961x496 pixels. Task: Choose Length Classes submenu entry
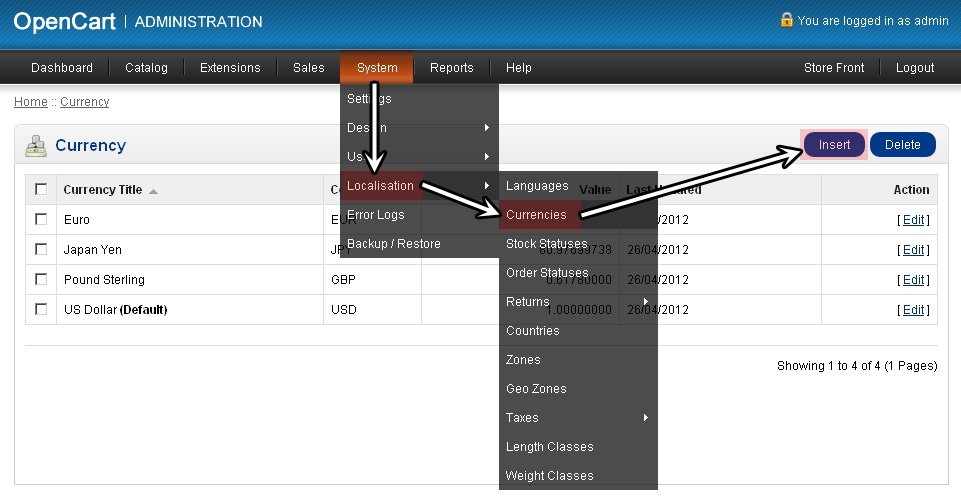578,446
